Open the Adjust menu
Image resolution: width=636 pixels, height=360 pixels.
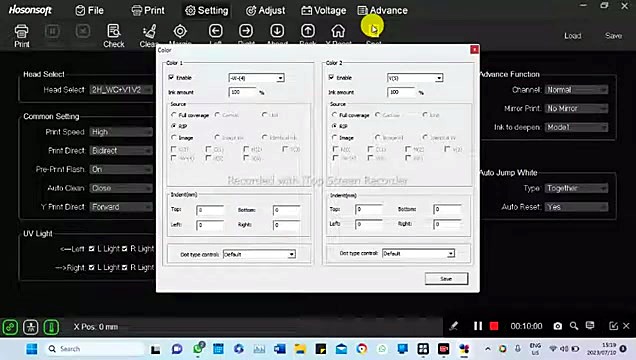coord(265,11)
